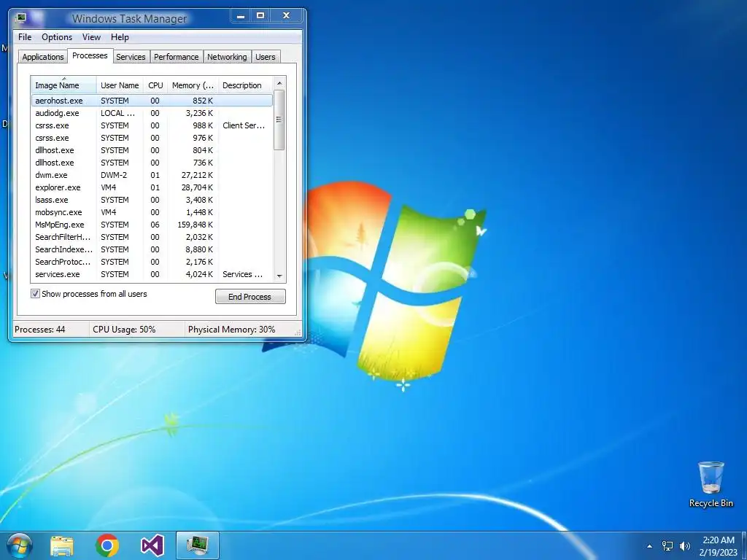Screen dimensions: 747x560
Task: Open the File menu
Action: (25, 37)
